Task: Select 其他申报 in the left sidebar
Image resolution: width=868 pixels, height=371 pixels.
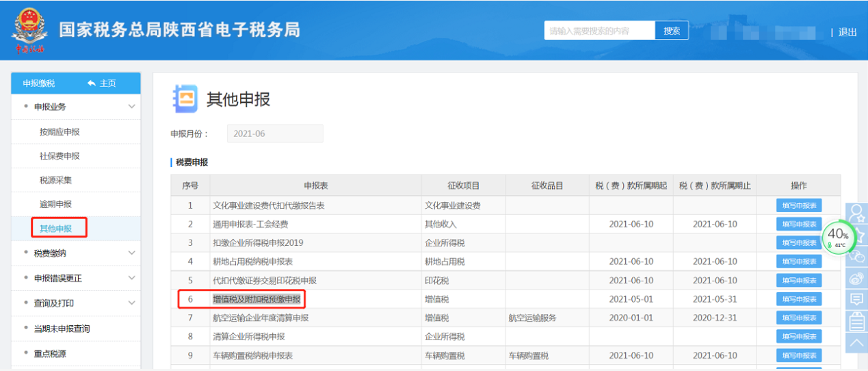Action: pos(55,228)
